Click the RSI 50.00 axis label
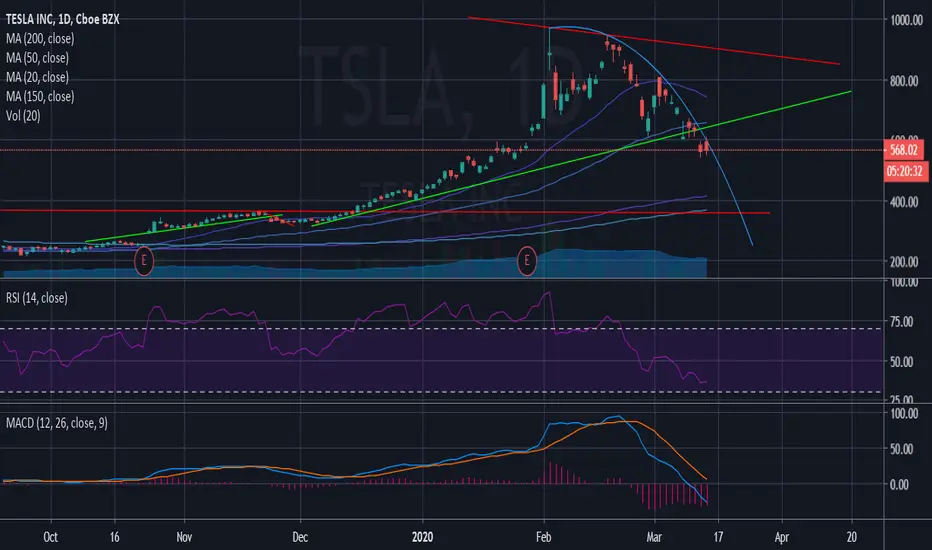 pos(902,362)
